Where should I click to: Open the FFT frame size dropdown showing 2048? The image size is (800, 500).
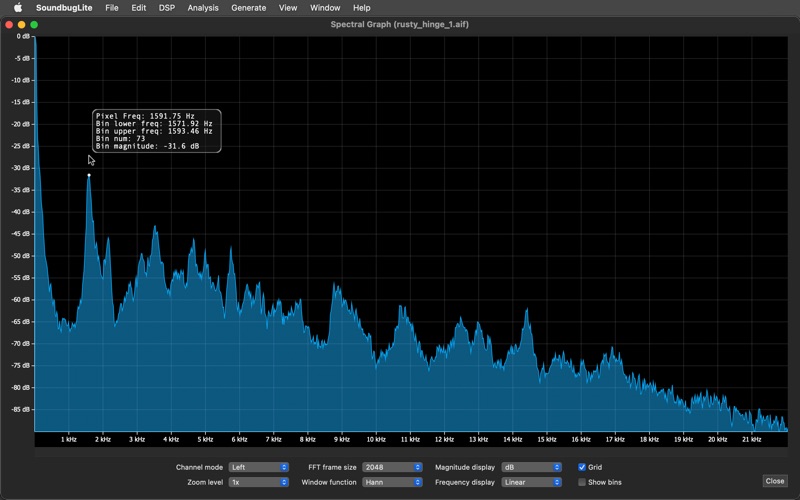tap(392, 467)
